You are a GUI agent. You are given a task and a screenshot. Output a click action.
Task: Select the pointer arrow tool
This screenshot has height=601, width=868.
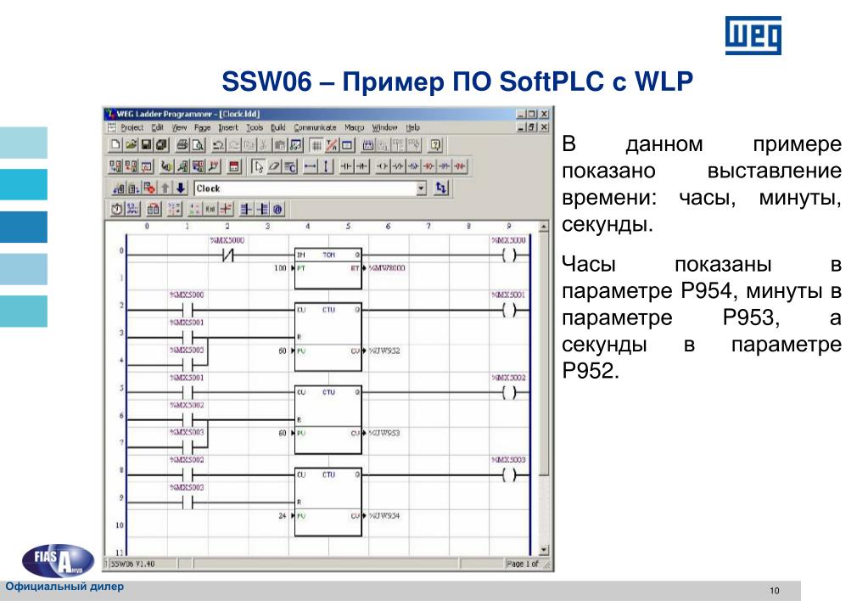click(x=259, y=166)
